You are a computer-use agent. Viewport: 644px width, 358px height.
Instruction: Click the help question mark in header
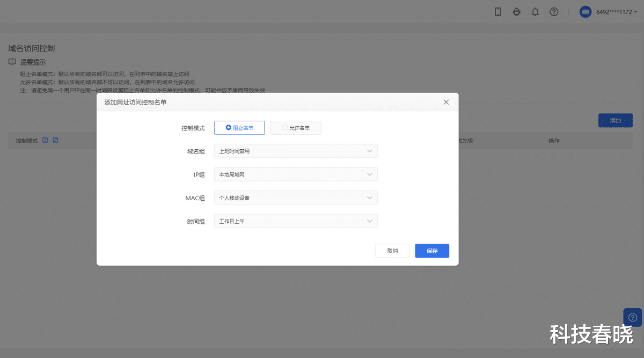click(554, 12)
